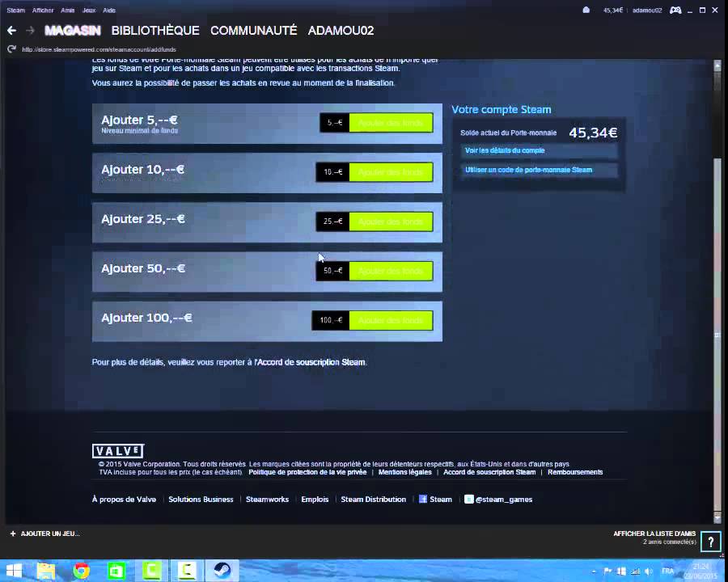Viewport: 728px width, 582px height.
Task: Open the 'Remboursements' footer link
Action: 575,472
